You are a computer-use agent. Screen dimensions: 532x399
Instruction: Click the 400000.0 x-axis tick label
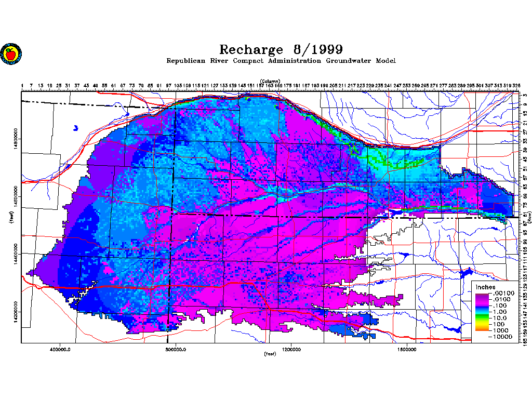(61, 349)
